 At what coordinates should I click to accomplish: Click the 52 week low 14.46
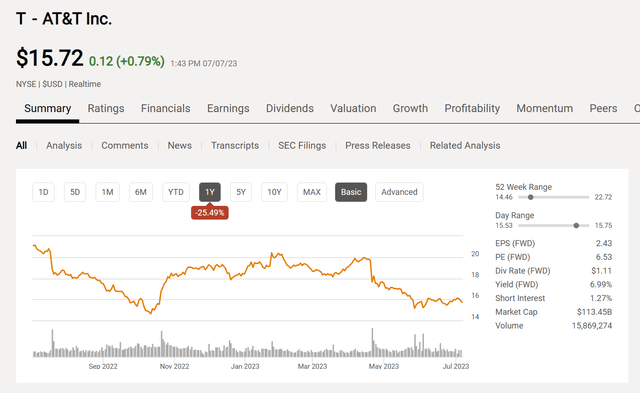click(504, 198)
